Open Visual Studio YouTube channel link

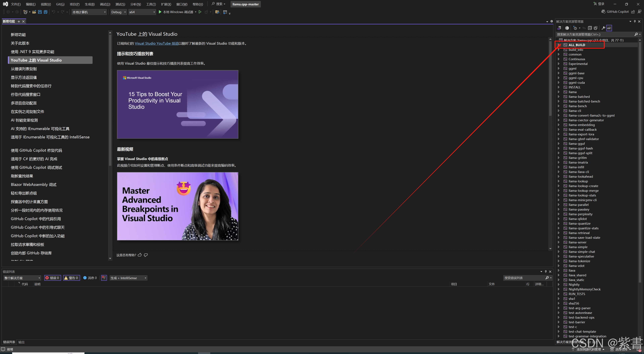[156, 43]
